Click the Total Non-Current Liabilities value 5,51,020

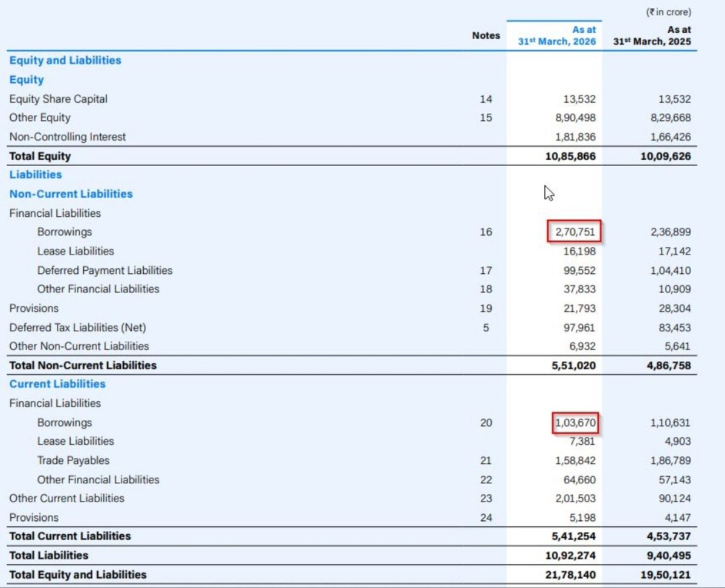click(573, 366)
